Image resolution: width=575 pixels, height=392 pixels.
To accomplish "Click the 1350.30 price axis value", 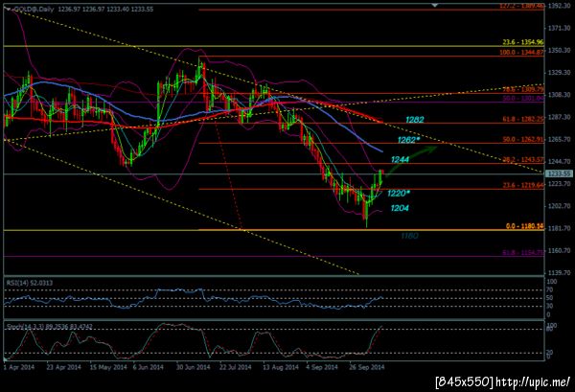I will 559,51.
